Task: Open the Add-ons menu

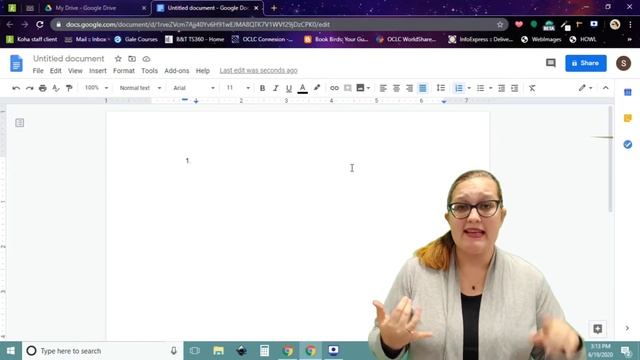Action: [177, 71]
